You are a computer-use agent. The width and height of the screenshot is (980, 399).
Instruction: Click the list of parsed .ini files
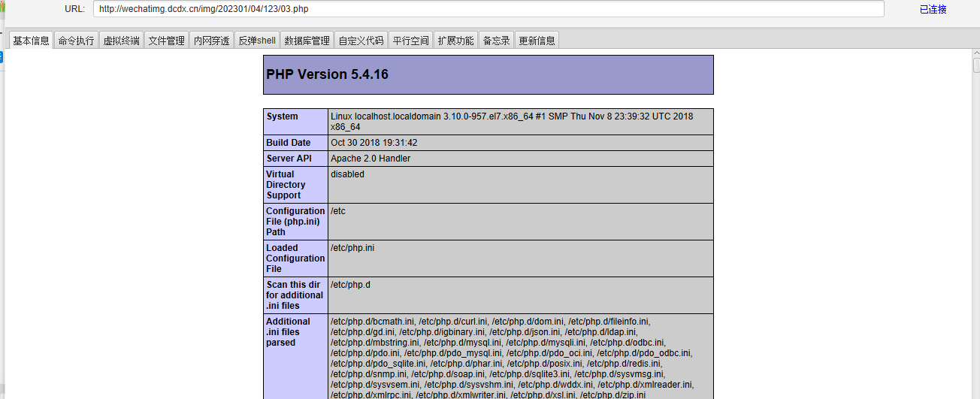513,358
